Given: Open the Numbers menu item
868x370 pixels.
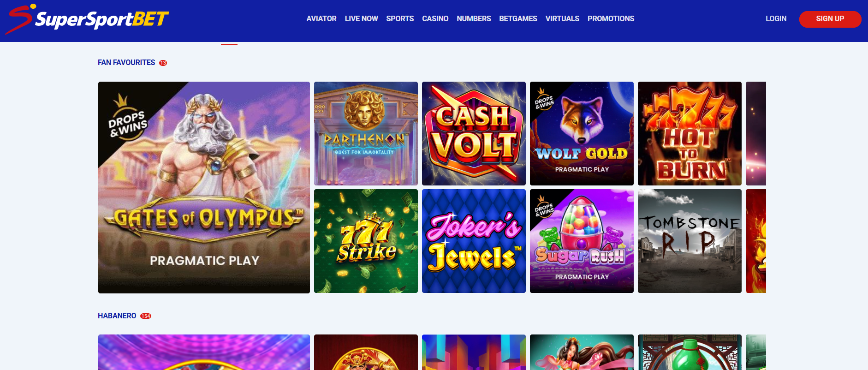Looking at the screenshot, I should (x=474, y=19).
